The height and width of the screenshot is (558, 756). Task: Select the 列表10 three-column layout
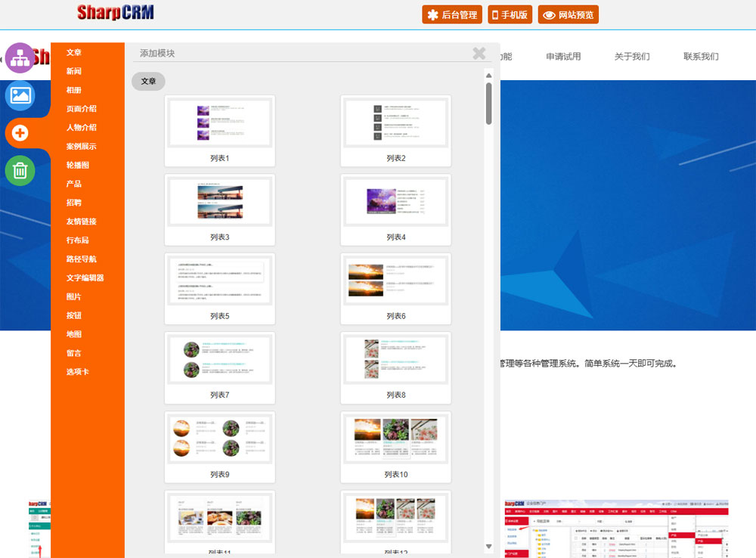[x=395, y=446]
